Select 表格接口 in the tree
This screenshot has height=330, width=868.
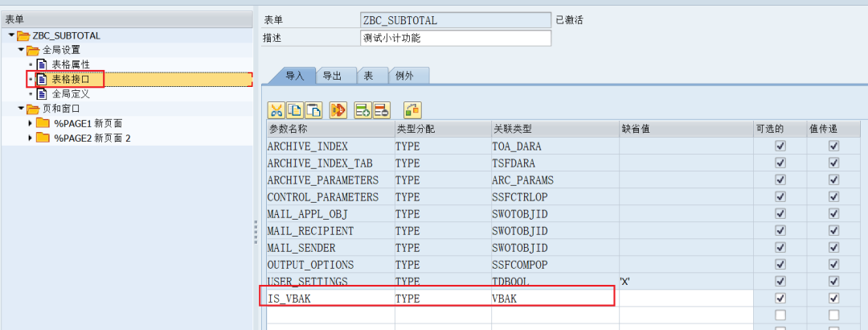coord(71,80)
